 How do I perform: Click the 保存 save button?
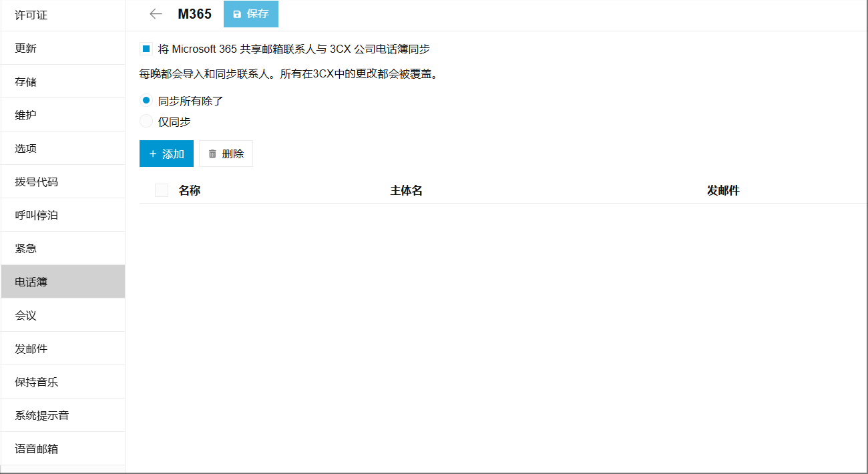[251, 14]
